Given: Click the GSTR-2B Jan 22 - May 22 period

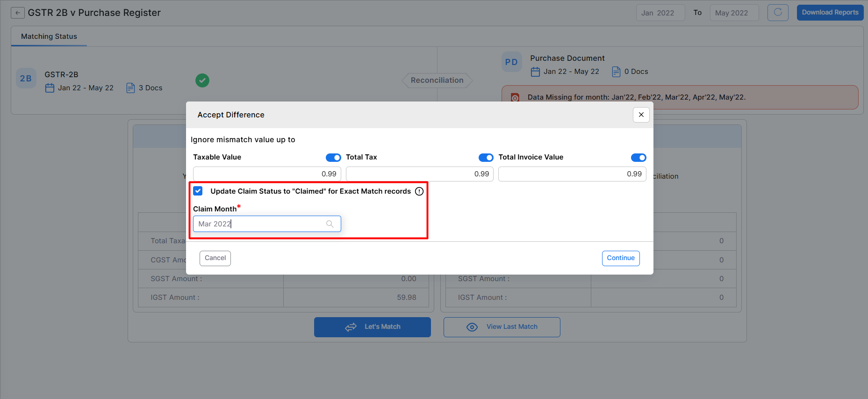Looking at the screenshot, I should click(86, 88).
